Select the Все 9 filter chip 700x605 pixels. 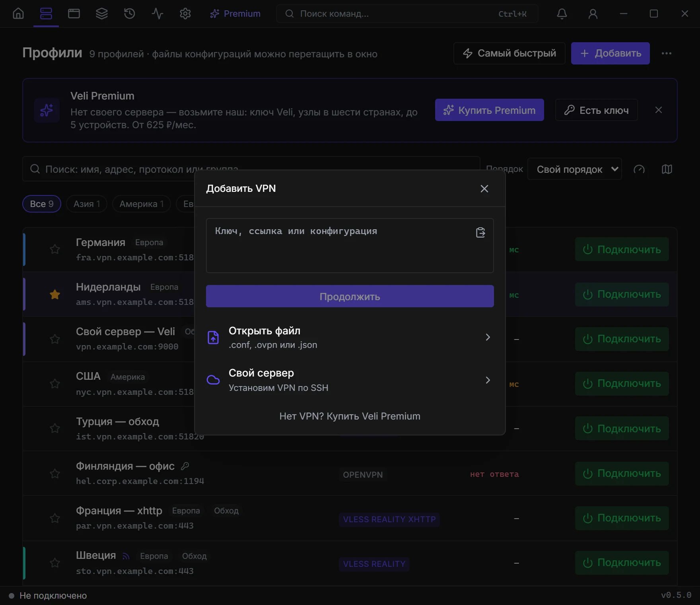tap(42, 204)
